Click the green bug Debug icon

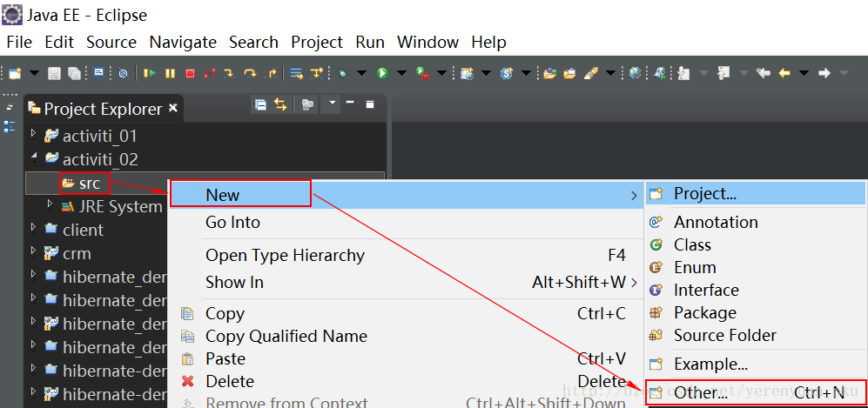[x=343, y=73]
